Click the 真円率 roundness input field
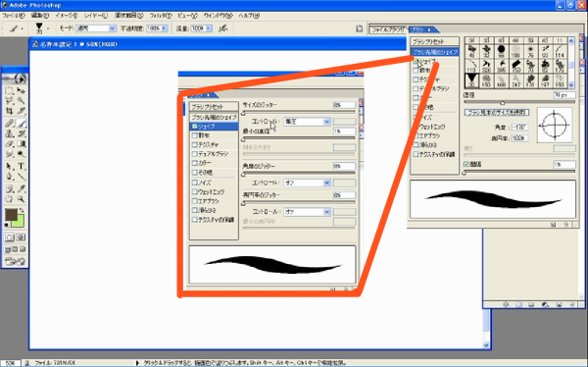 click(x=519, y=138)
